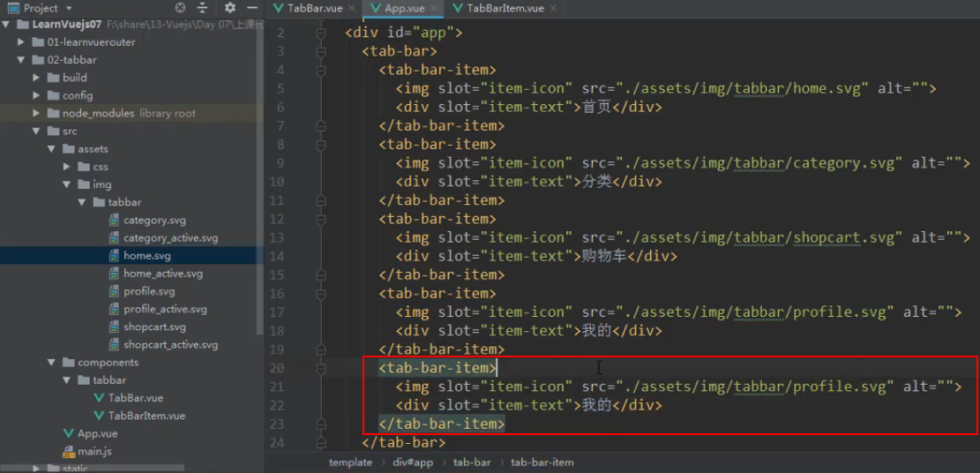The height and width of the screenshot is (473, 980).
Task: Expand the config folder
Action: click(x=36, y=95)
